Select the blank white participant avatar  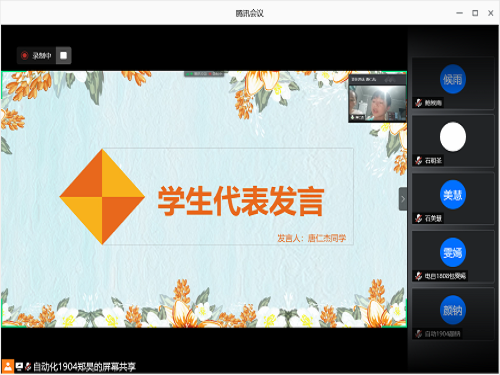(x=453, y=137)
